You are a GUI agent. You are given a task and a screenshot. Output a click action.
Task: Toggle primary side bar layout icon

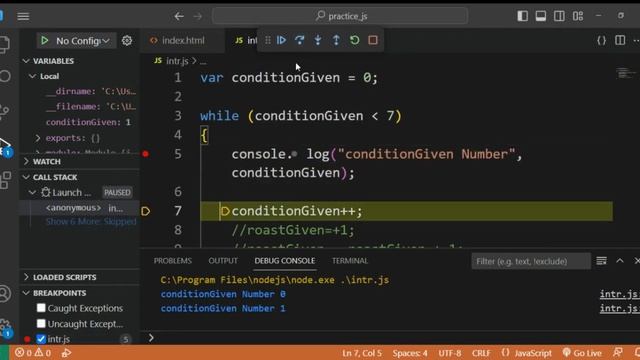click(522, 16)
